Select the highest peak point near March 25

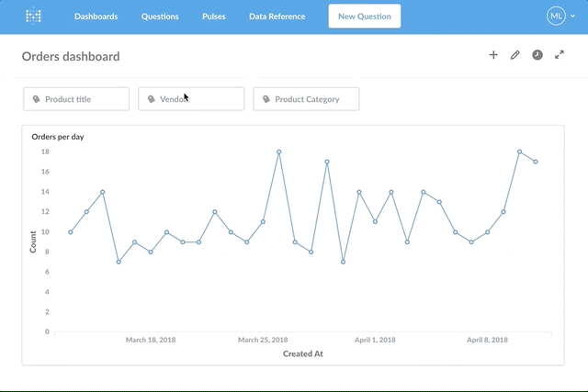tap(278, 151)
